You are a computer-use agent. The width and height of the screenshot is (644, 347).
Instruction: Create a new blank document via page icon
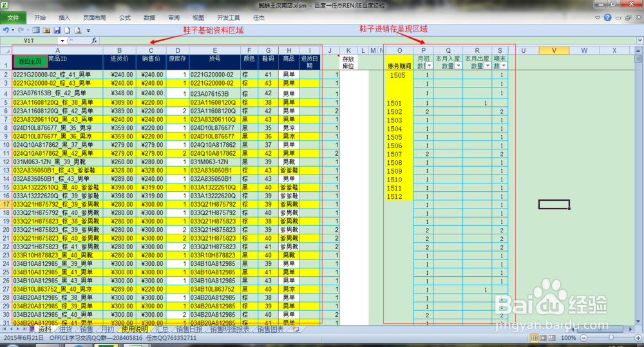[x=67, y=30]
